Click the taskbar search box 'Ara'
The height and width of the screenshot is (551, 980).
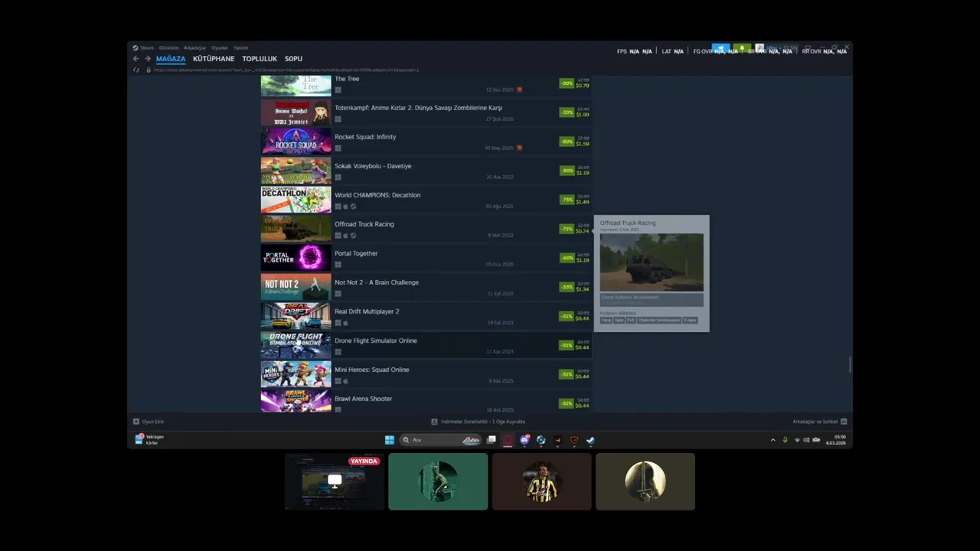pyautogui.click(x=441, y=440)
